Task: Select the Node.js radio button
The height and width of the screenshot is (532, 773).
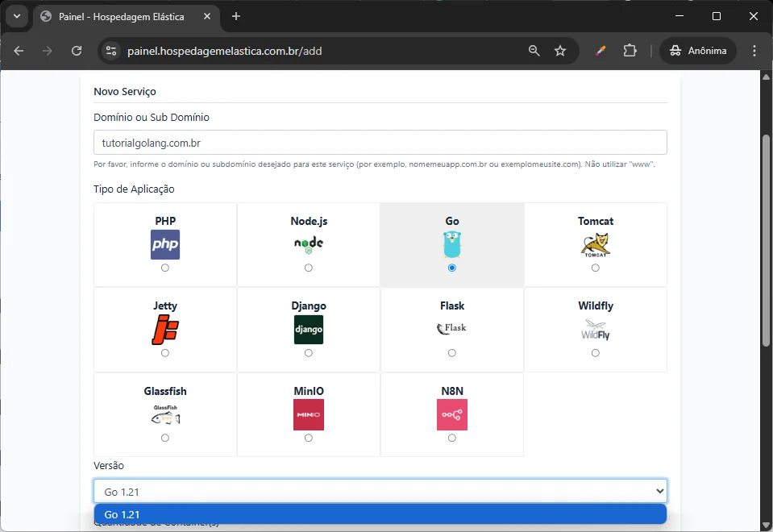Action: (x=309, y=268)
